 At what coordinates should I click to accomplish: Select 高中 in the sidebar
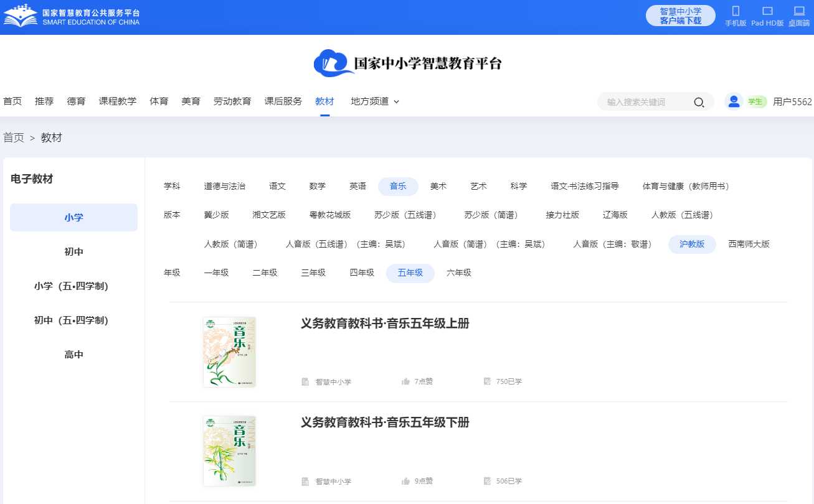73,355
